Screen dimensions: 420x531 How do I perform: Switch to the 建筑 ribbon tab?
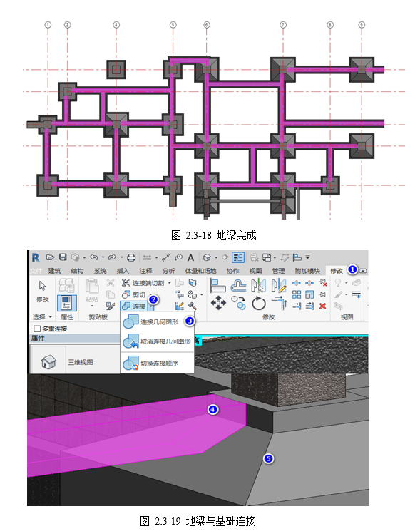pos(54,271)
